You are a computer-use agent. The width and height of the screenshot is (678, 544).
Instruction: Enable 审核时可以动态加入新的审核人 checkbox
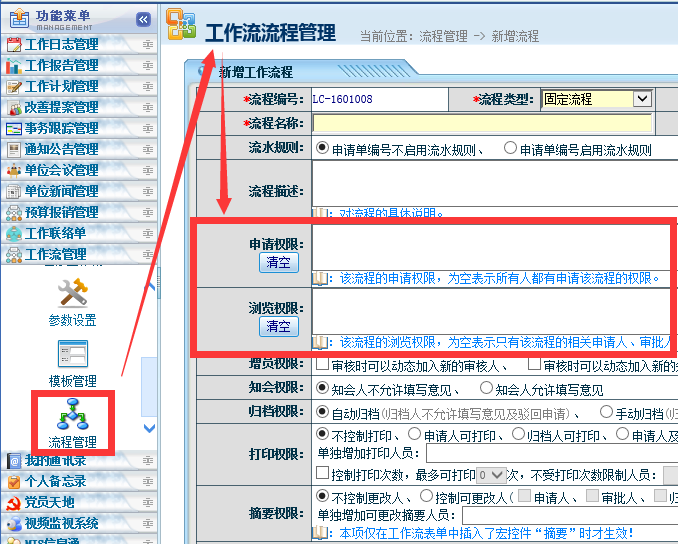coord(322,365)
